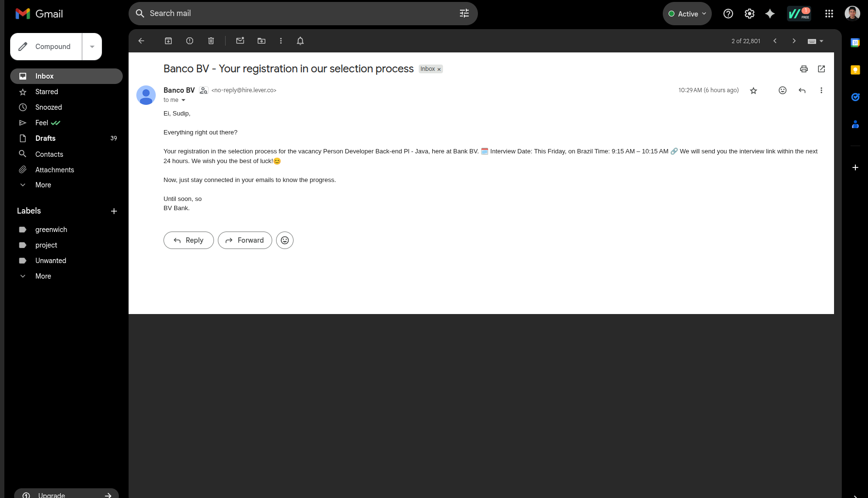
Task: Open the greenwich label
Action: coord(66,230)
